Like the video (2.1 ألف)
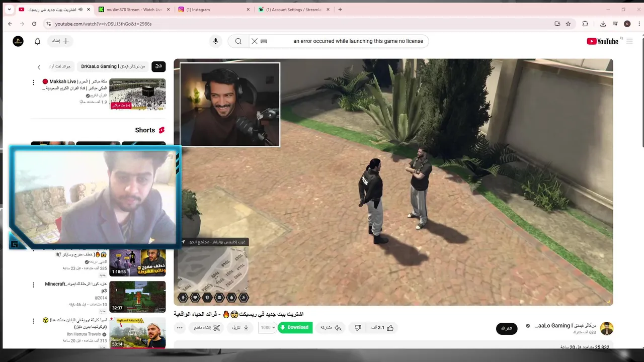Viewport: 644px width, 362px height. [x=382, y=328]
